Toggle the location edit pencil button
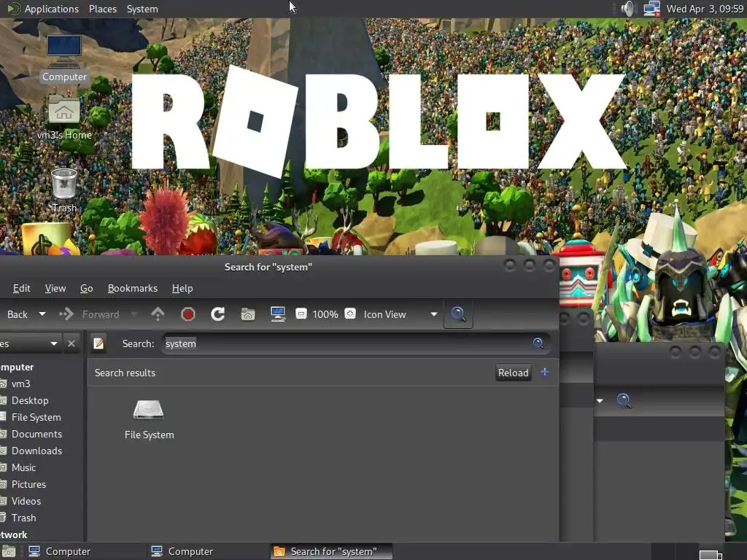This screenshot has height=560, width=747. point(98,343)
